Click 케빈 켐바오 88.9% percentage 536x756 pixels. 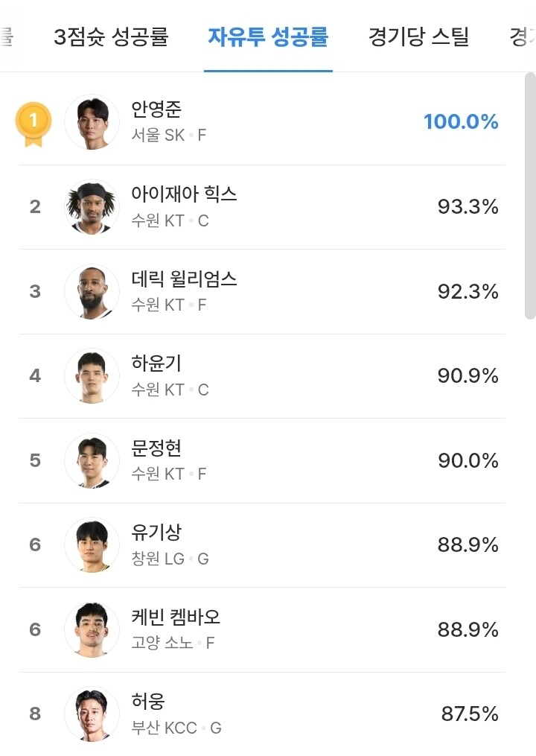[468, 630]
